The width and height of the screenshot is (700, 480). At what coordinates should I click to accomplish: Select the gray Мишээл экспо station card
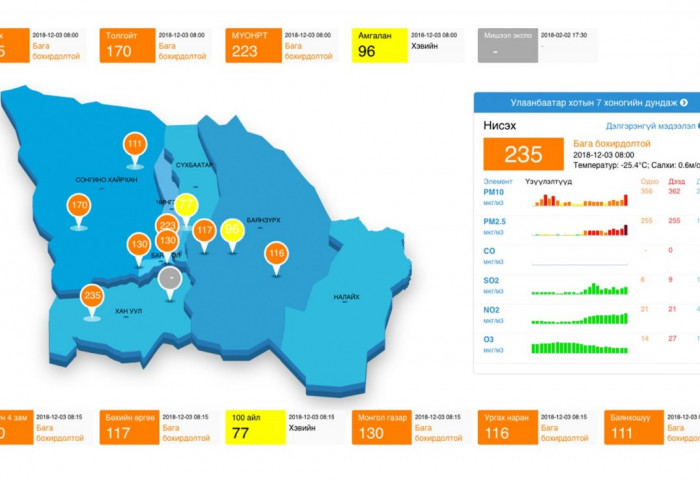pyautogui.click(x=537, y=46)
